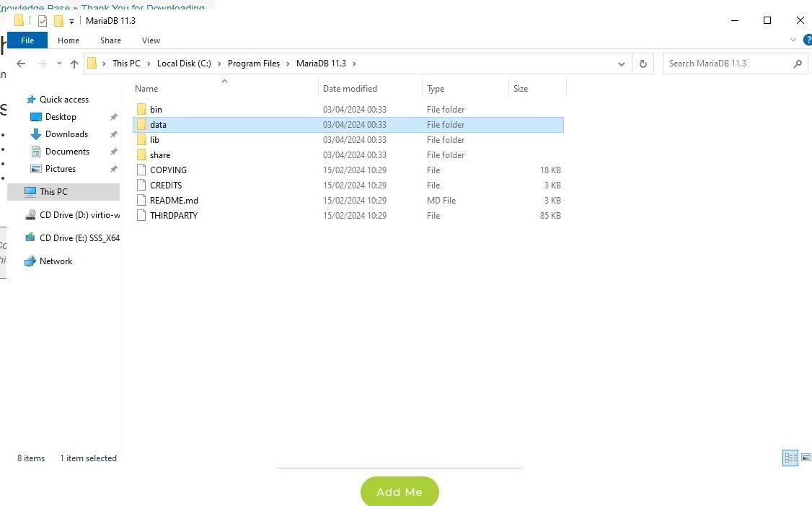Select the THIRDPARTY file icon
812x506 pixels.
pyautogui.click(x=141, y=215)
